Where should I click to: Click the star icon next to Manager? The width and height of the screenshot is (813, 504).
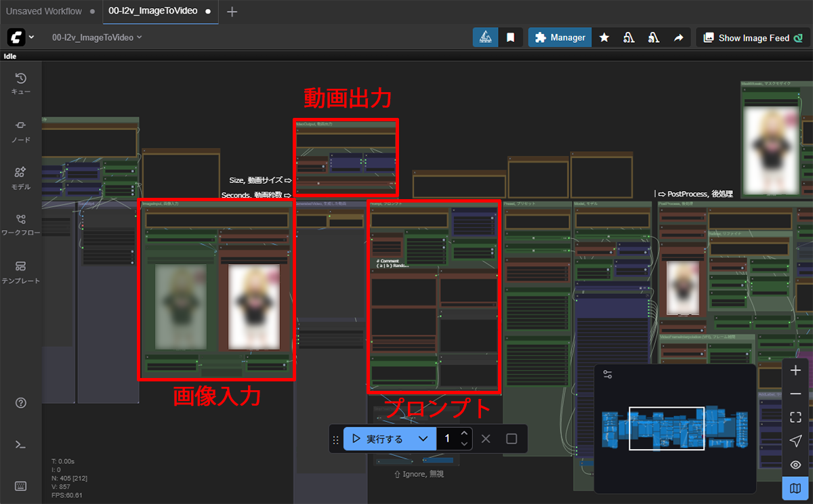click(604, 38)
